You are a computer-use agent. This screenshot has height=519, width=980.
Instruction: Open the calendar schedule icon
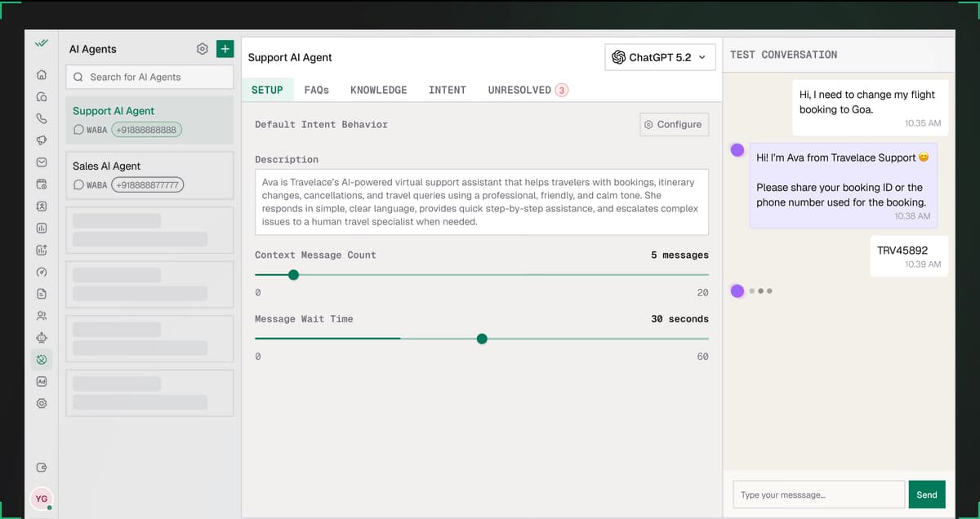42,184
